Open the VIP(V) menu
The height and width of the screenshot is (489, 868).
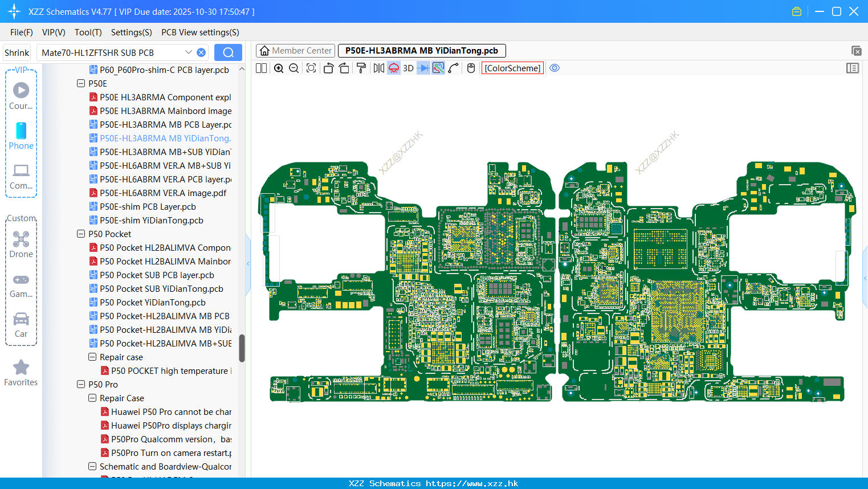point(54,32)
